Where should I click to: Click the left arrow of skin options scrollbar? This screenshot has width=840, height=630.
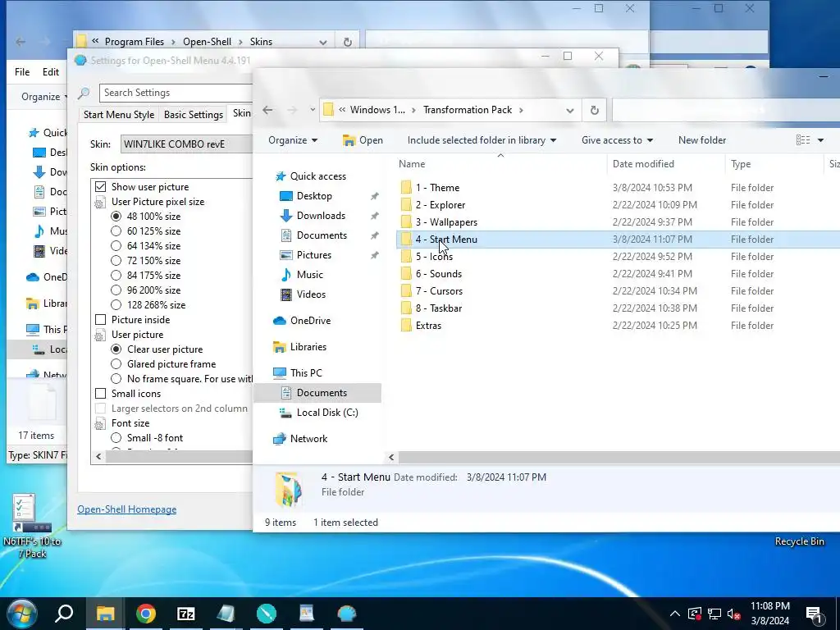pyautogui.click(x=98, y=456)
